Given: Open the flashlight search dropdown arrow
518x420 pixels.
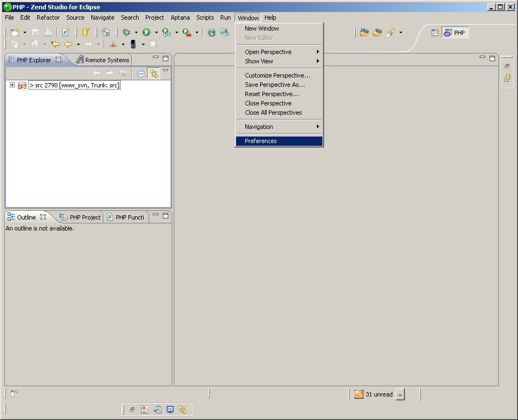Looking at the screenshot, I should pyautogui.click(x=401, y=32).
